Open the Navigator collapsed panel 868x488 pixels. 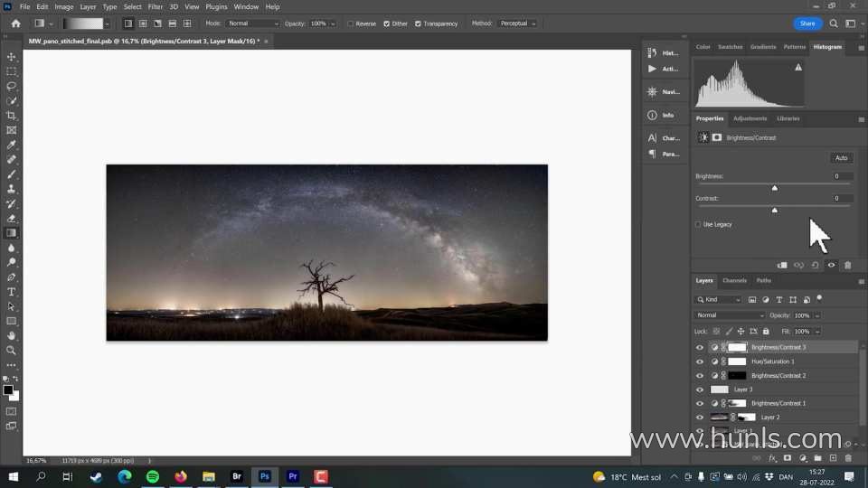click(664, 92)
